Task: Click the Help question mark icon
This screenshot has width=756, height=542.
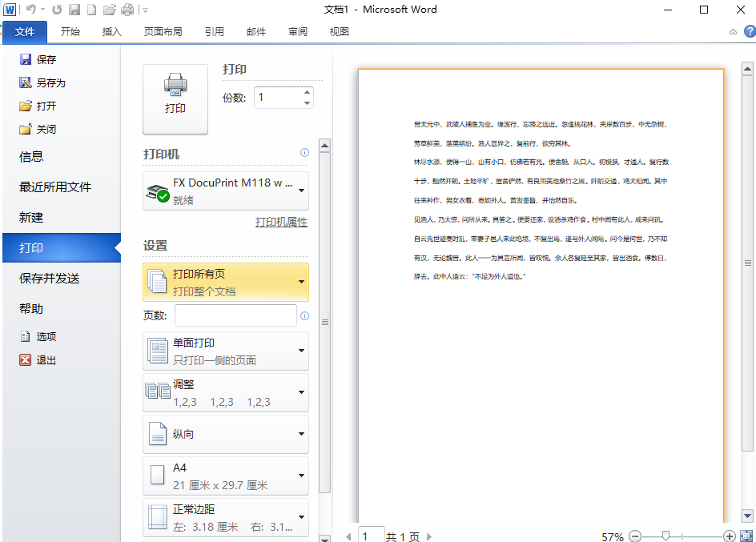Action: click(x=750, y=32)
